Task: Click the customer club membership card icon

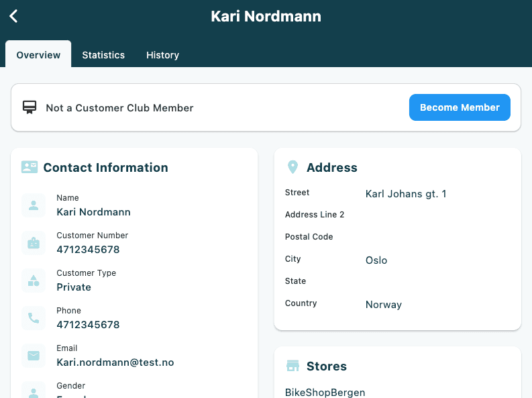Action: click(30, 107)
